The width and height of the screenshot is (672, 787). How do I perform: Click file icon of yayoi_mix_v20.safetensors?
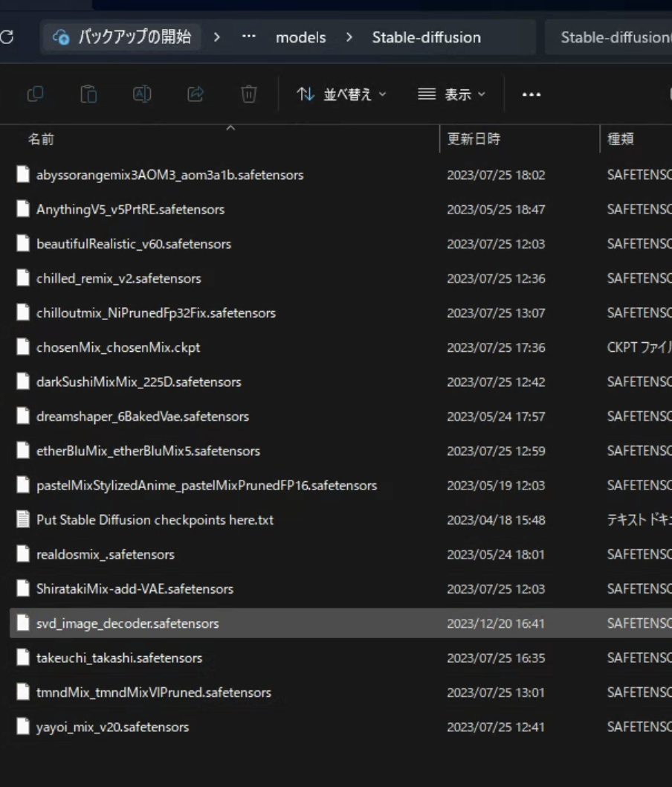pyautogui.click(x=23, y=726)
